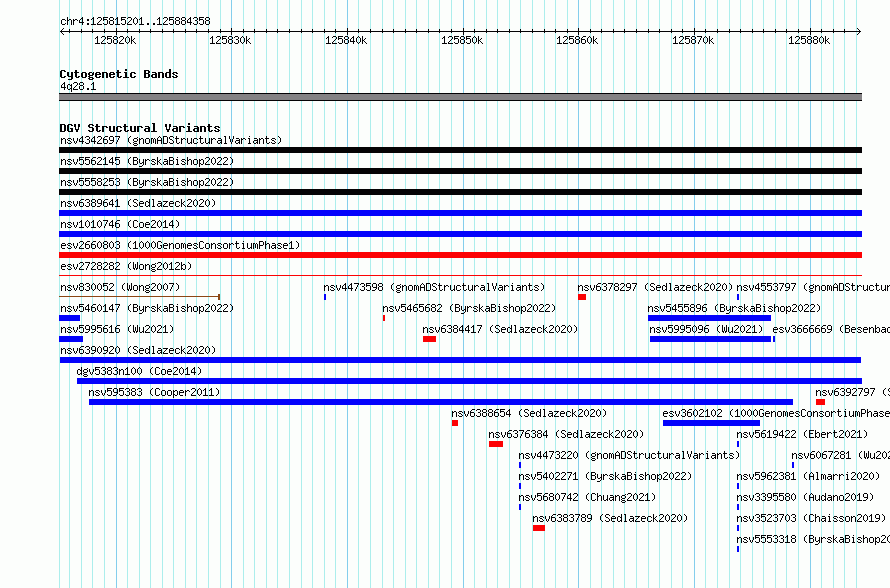The height and width of the screenshot is (588, 890).
Task: Click the red block under nsv6383789 (Sedlazeck2020)
Action: [x=539, y=528]
